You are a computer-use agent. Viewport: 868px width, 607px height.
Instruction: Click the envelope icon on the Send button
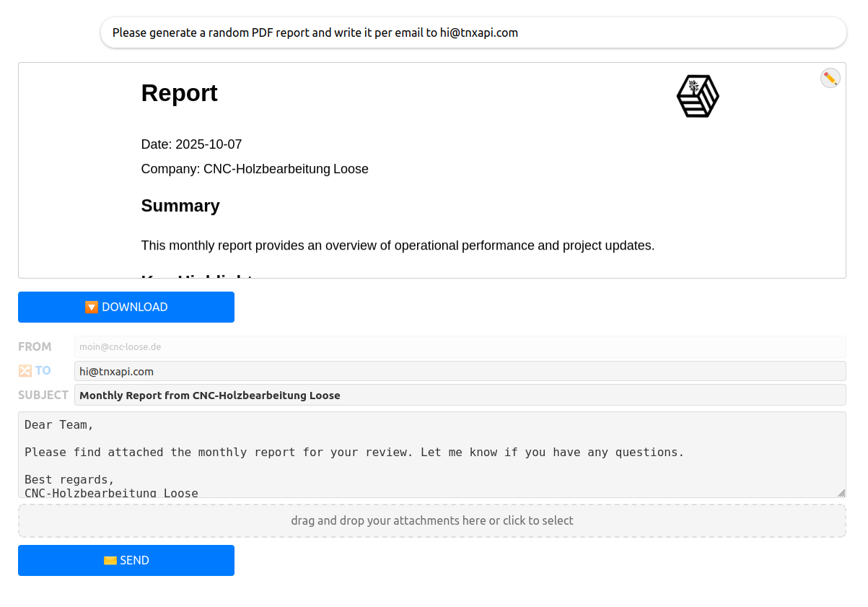coord(110,560)
